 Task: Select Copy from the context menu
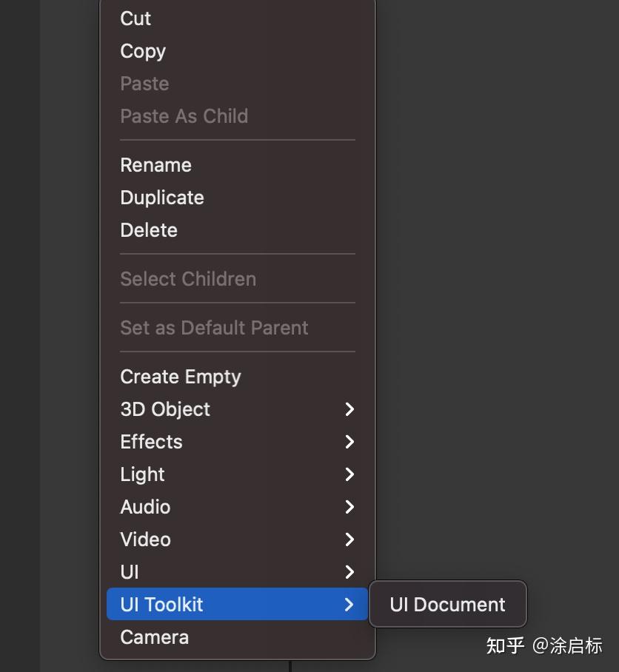click(142, 51)
